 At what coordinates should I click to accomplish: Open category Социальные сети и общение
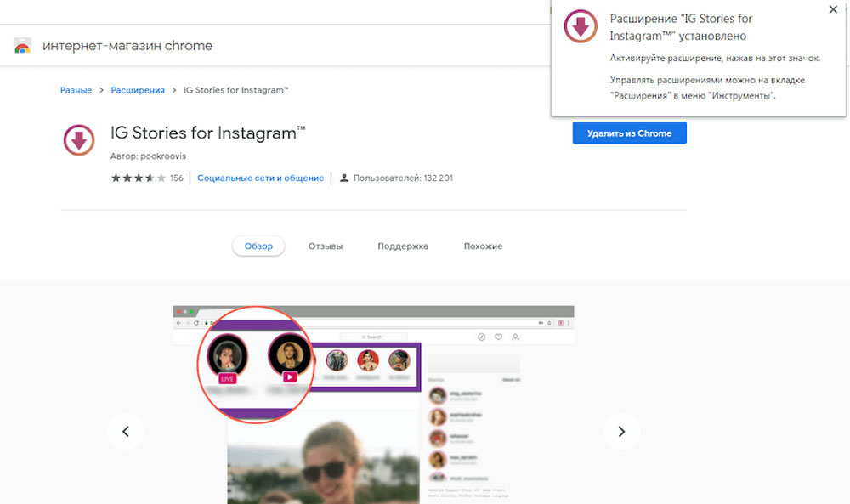coord(261,178)
